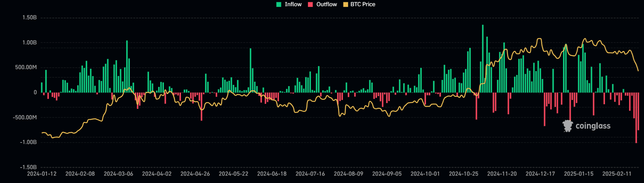The image size is (644, 183).
Task: Click the 0 baseline label on vertical axis
Action: 35,93
